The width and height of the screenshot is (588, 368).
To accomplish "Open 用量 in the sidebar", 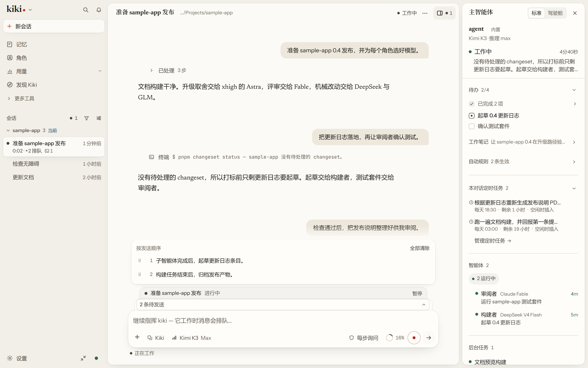I will (x=54, y=71).
